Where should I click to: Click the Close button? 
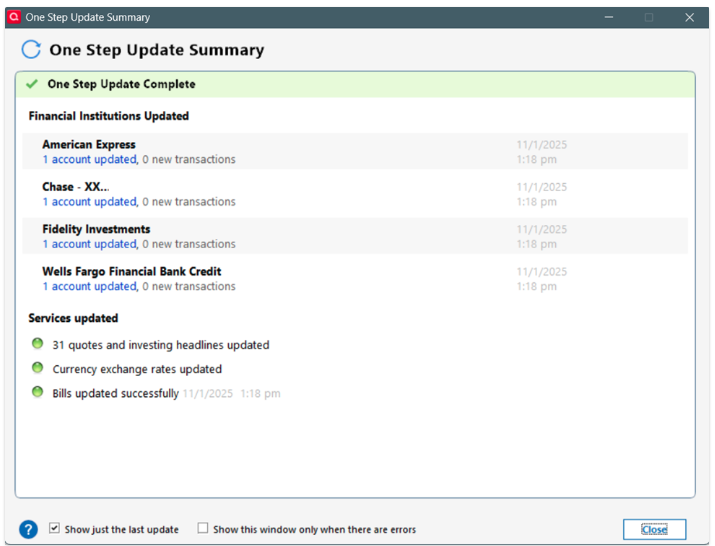coord(654,529)
